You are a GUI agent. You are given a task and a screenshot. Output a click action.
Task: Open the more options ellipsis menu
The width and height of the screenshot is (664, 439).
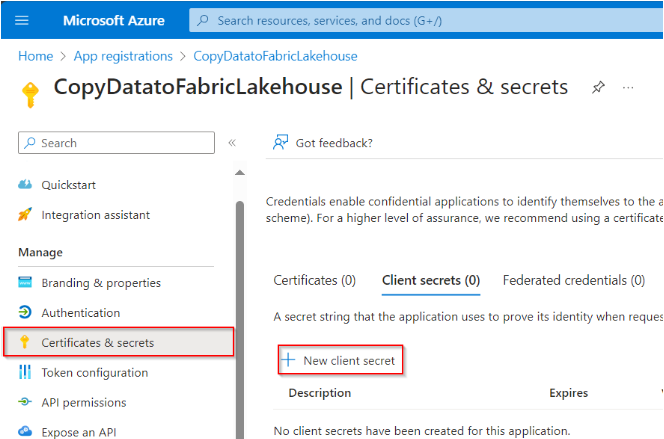pos(628,88)
